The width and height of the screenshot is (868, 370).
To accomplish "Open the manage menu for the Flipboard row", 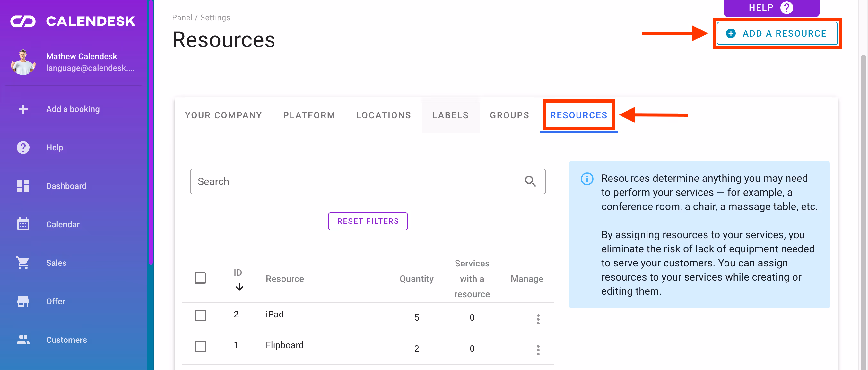I will 538,350.
